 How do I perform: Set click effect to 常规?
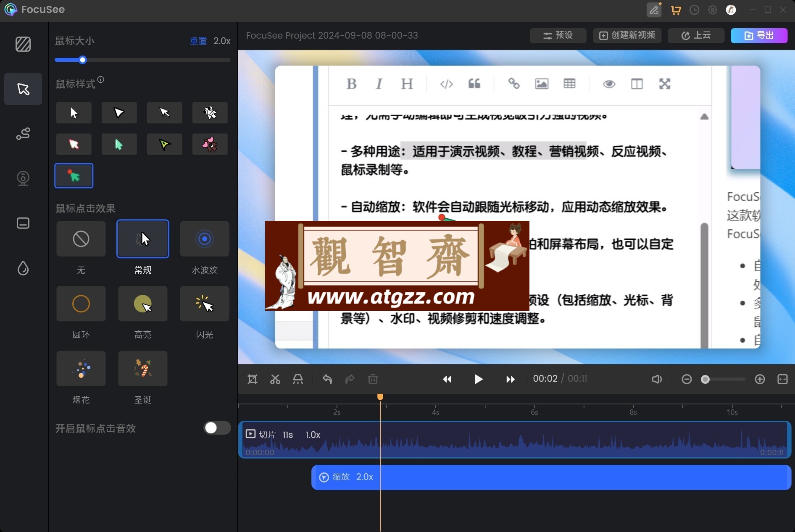click(143, 239)
